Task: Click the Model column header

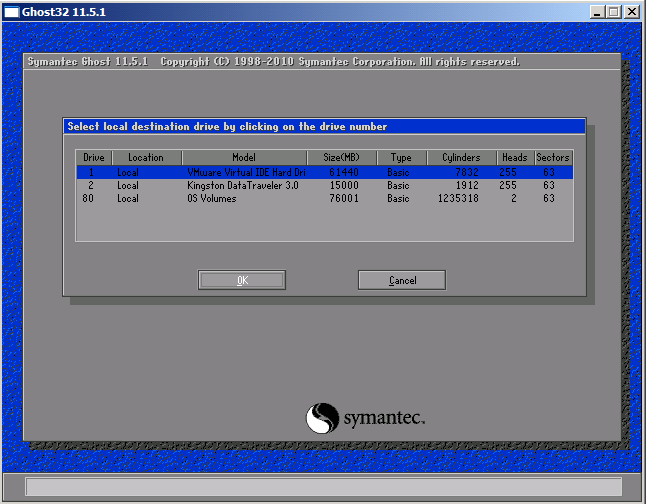Action: point(243,158)
